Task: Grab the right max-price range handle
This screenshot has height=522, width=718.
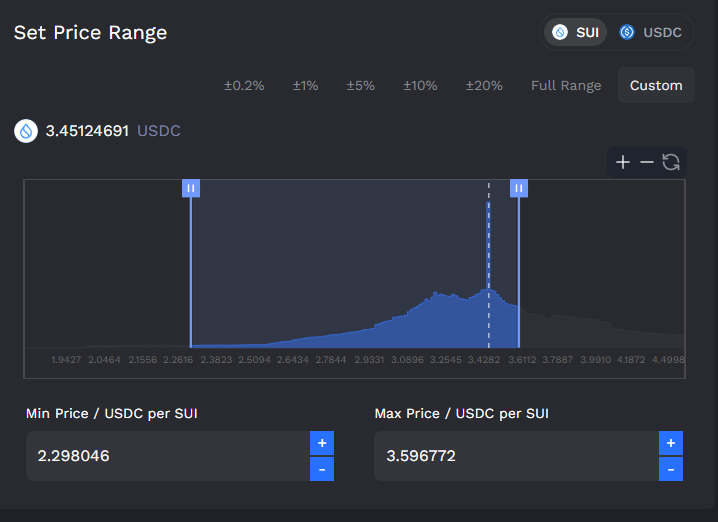Action: point(519,188)
